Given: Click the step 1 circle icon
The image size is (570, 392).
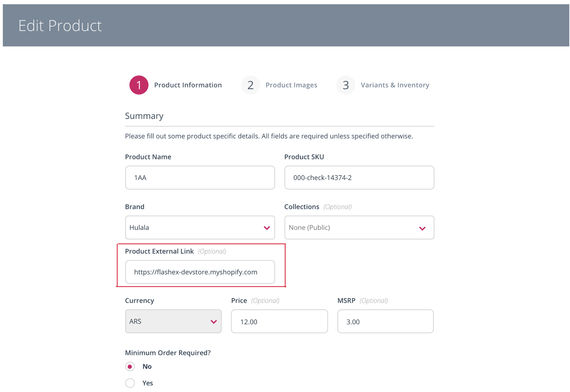Looking at the screenshot, I should (x=139, y=85).
